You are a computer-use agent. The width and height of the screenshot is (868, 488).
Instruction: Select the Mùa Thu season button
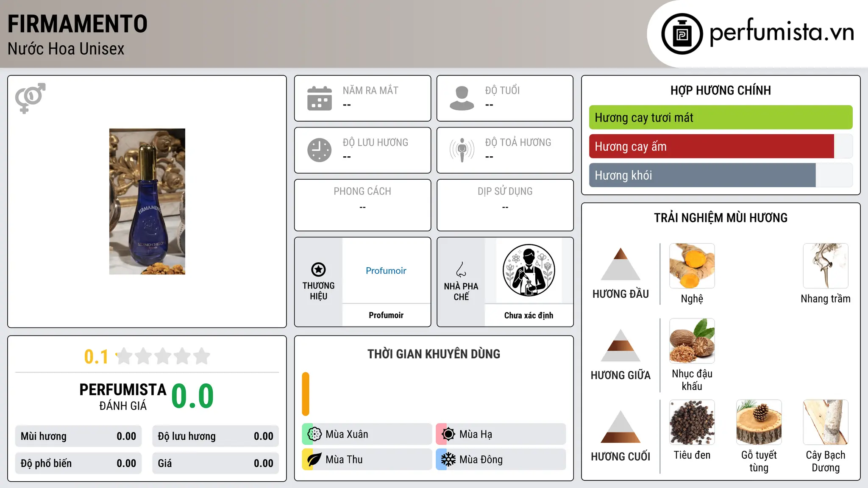click(367, 460)
